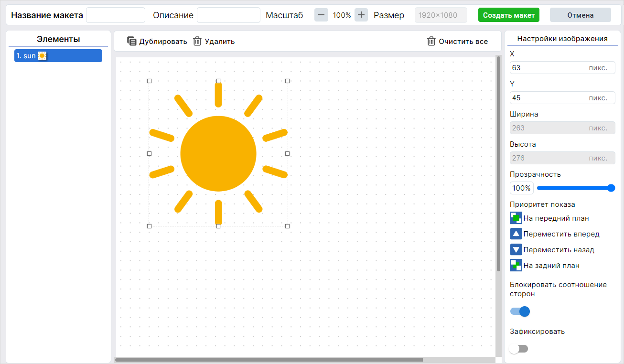Click the Прозрачность opacity slider
624x364 pixels.
click(573, 188)
